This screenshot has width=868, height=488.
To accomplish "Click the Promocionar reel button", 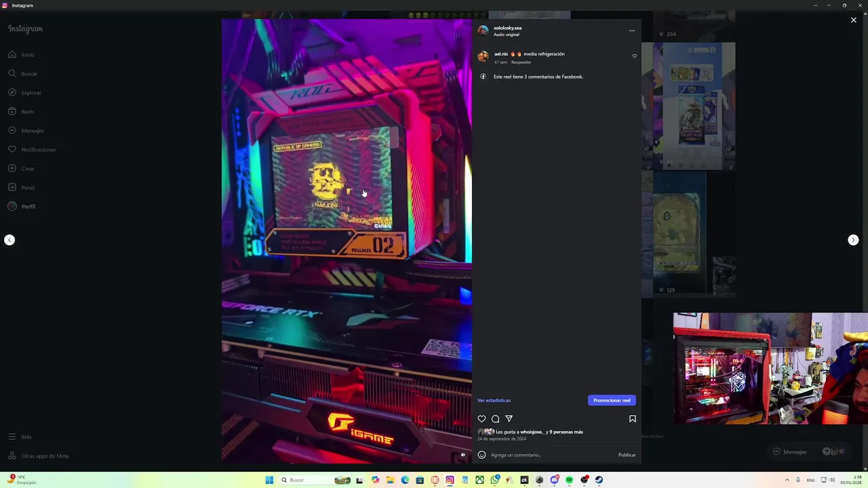I will pyautogui.click(x=612, y=401).
